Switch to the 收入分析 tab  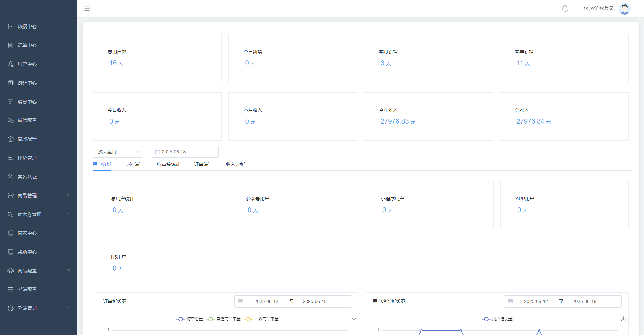(x=235, y=164)
